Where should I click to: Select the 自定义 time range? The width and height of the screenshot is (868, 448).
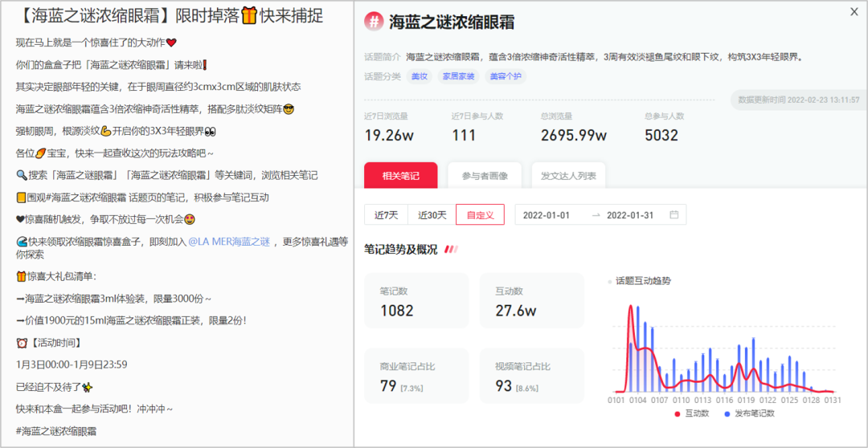pyautogui.click(x=480, y=214)
